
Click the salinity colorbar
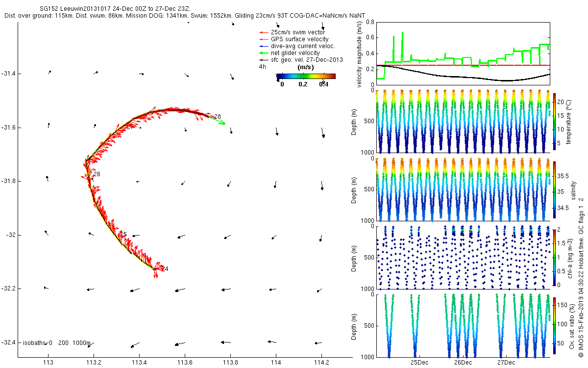click(x=555, y=191)
